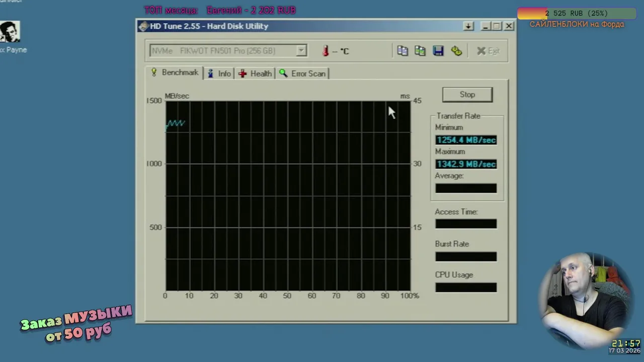Click the copy text to clipboard icon
This screenshot has width=644, height=362.
click(x=403, y=51)
